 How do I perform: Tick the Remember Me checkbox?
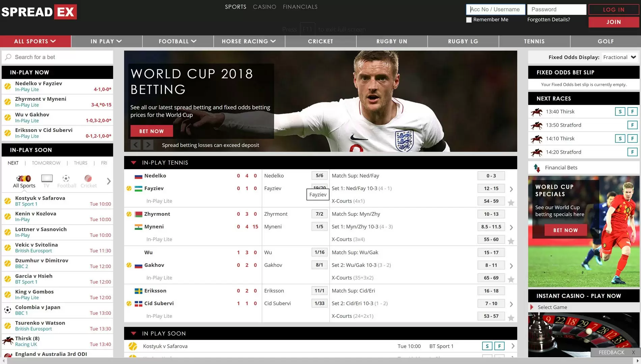(x=469, y=20)
